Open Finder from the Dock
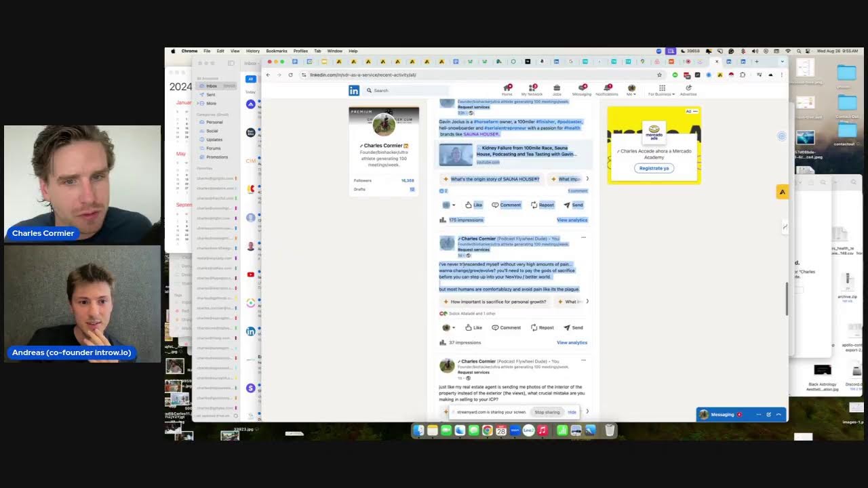Image resolution: width=868 pixels, height=488 pixels. pyautogui.click(x=418, y=430)
